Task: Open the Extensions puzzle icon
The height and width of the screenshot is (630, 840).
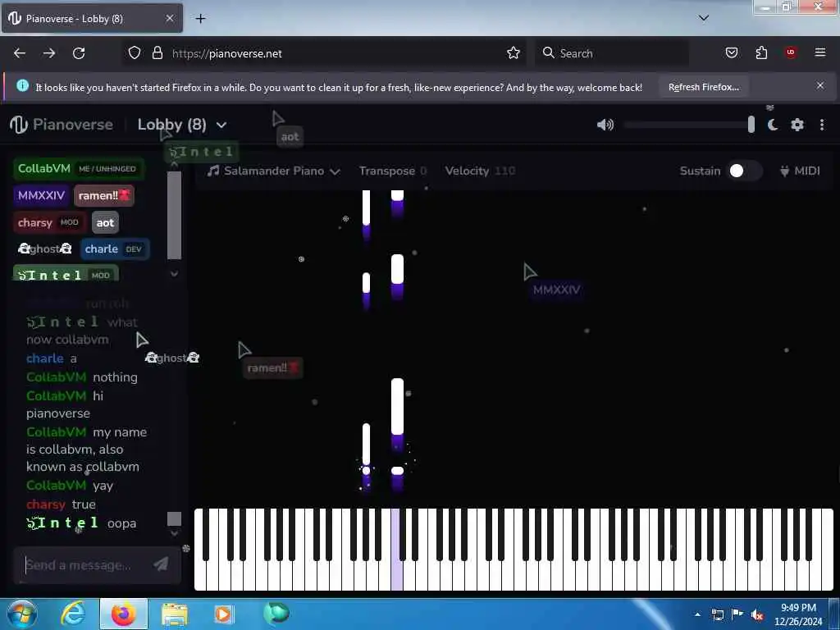Action: tap(761, 52)
